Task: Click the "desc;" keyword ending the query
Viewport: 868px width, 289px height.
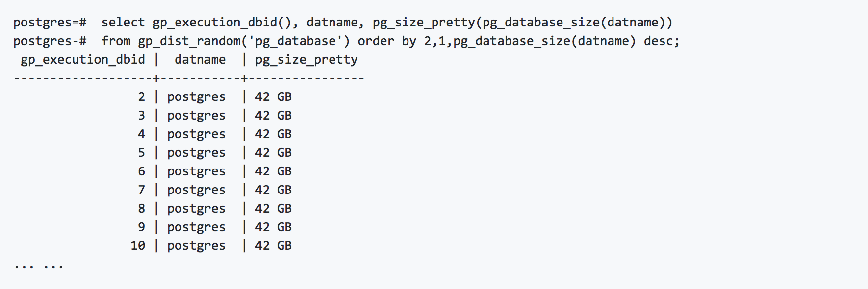Action: pyautogui.click(x=662, y=41)
